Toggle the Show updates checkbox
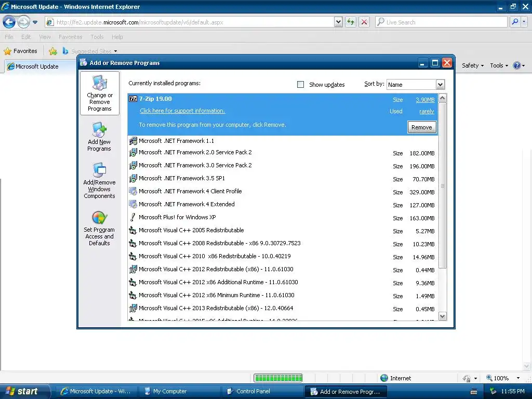This screenshot has width=532, height=399. click(x=301, y=85)
